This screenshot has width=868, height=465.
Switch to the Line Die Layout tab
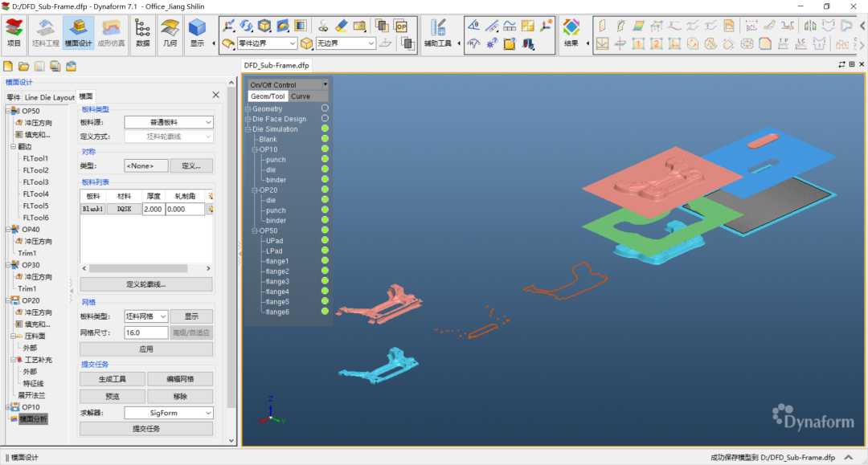pyautogui.click(x=49, y=97)
